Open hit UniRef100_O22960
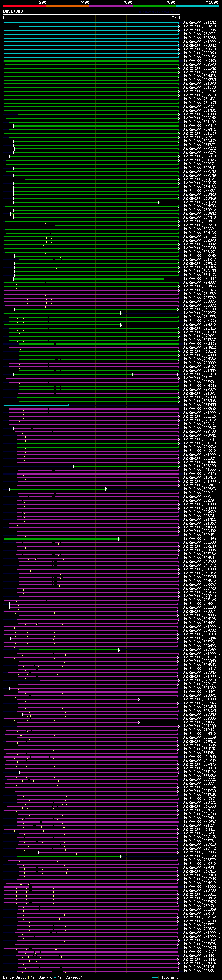 click(199, 53)
